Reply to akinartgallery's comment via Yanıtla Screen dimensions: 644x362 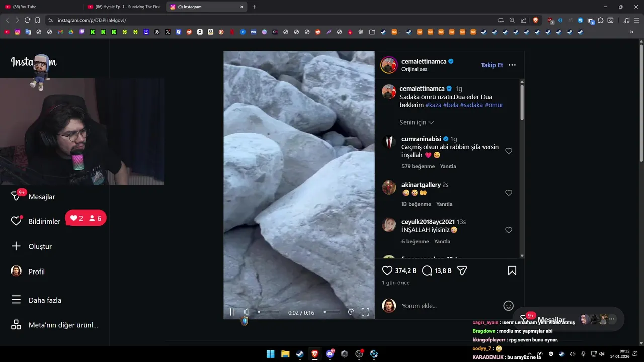444,204
